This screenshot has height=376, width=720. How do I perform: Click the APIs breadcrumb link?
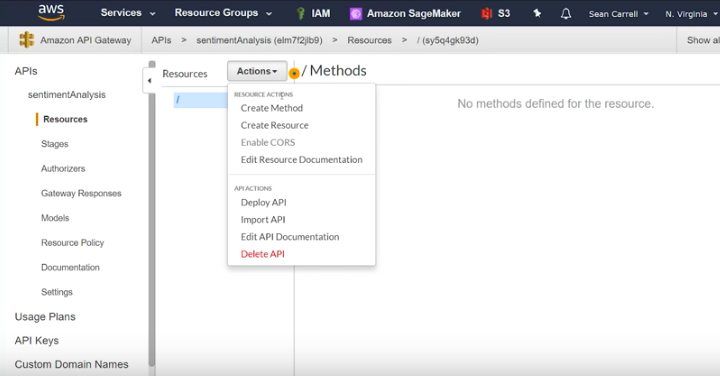tap(161, 40)
